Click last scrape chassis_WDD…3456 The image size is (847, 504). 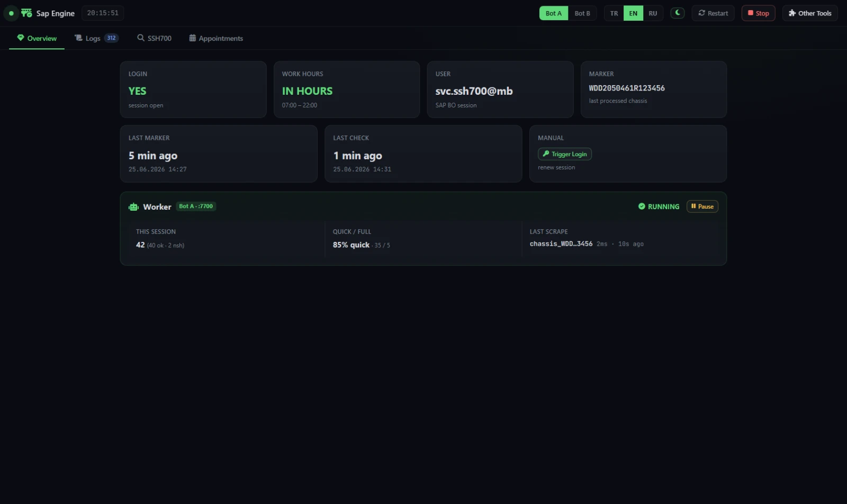(x=561, y=244)
